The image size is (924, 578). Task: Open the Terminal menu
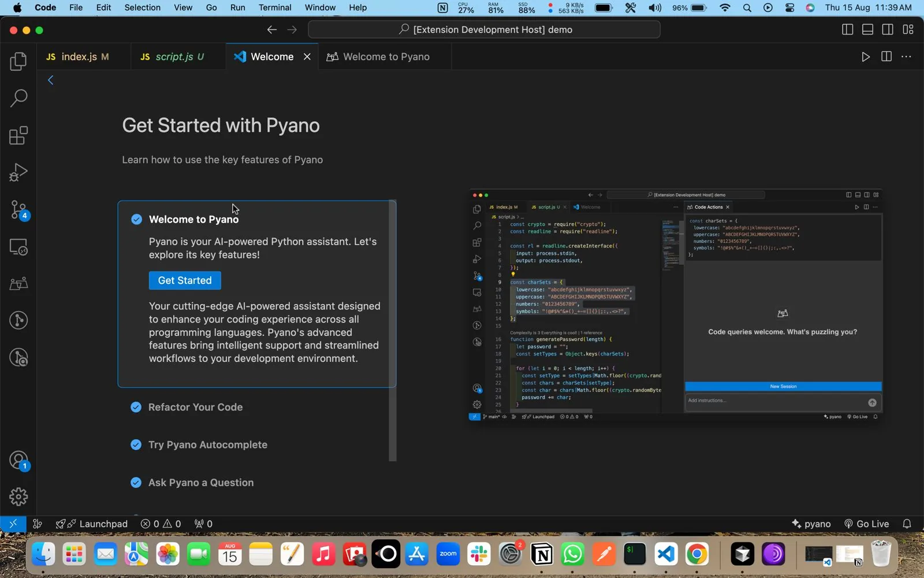(275, 8)
